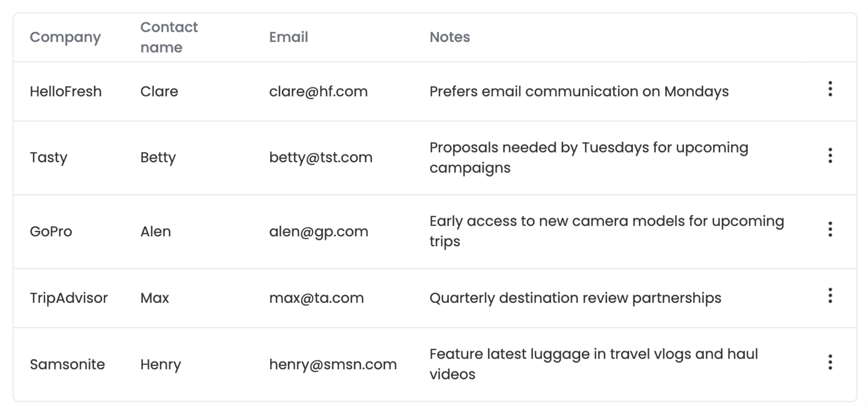The height and width of the screenshot is (414, 868).
Task: Click the contact name Betty
Action: click(x=158, y=157)
